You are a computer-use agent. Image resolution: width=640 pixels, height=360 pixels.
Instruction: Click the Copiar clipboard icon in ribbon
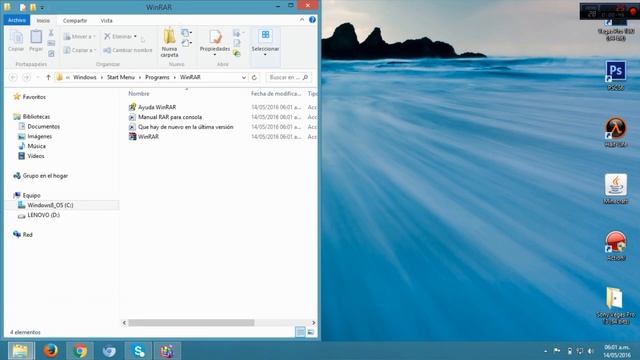[x=16, y=41]
